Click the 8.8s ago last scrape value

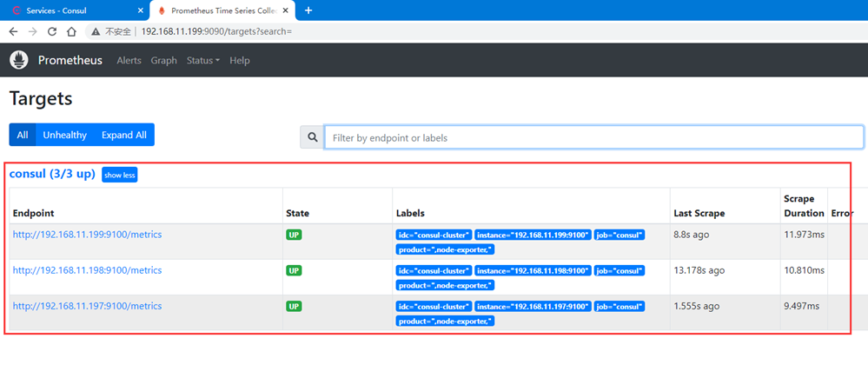point(692,235)
